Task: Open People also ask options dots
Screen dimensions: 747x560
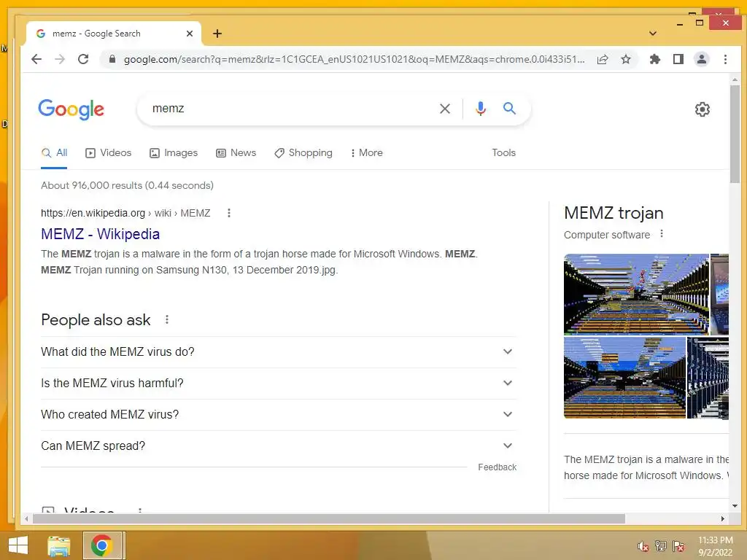Action: [x=167, y=319]
